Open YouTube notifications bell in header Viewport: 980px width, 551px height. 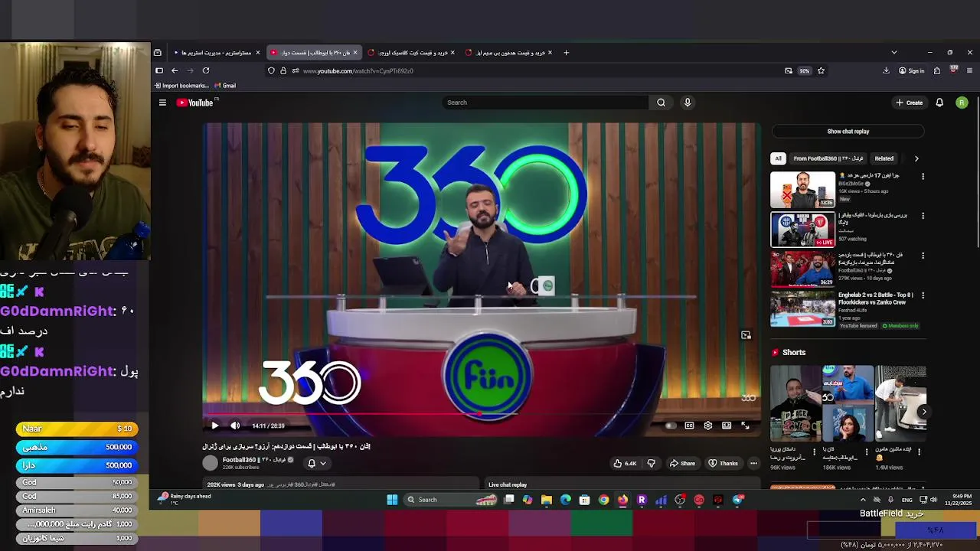pos(939,103)
